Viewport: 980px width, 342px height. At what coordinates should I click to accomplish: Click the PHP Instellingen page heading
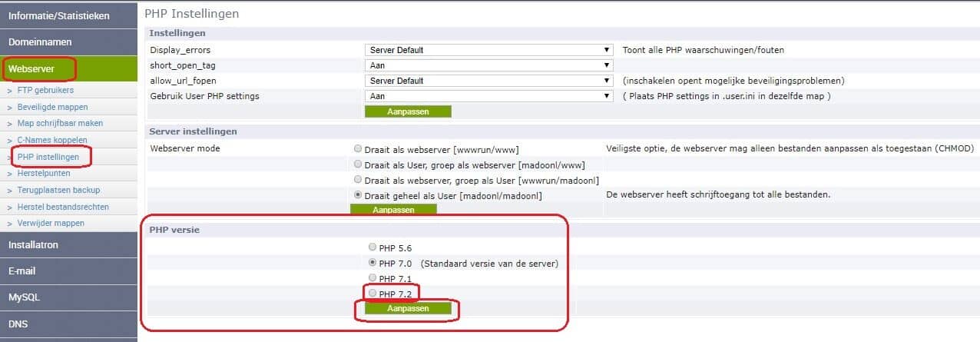[192, 13]
